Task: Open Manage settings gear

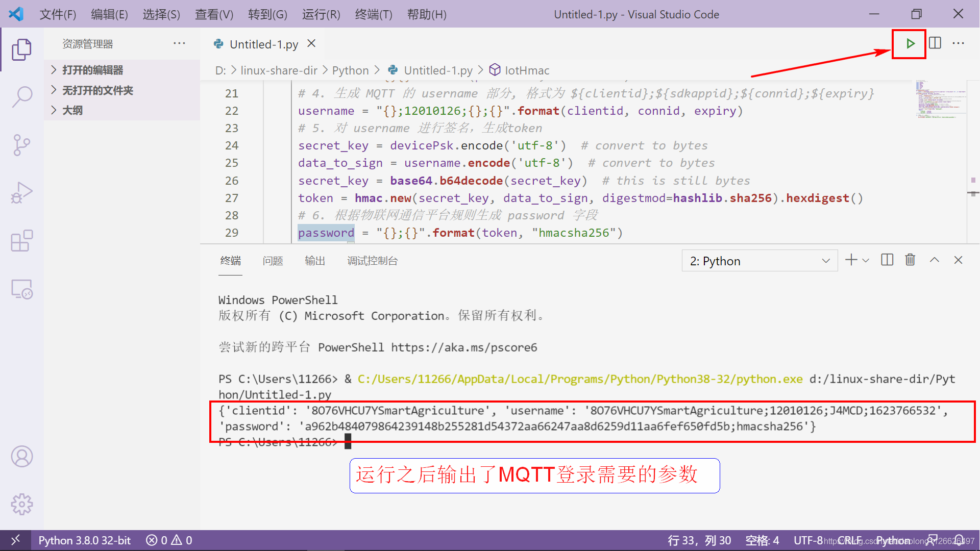Action: pyautogui.click(x=21, y=504)
